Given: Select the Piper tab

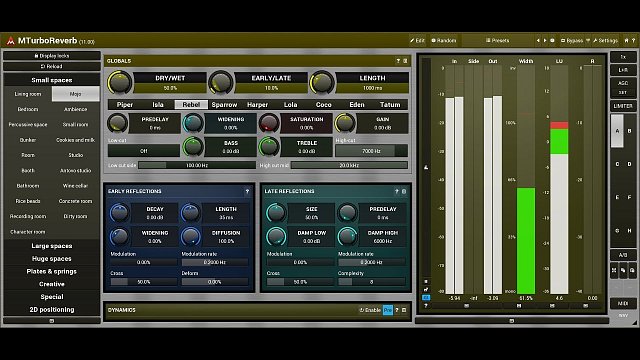Looking at the screenshot, I should [124, 105].
